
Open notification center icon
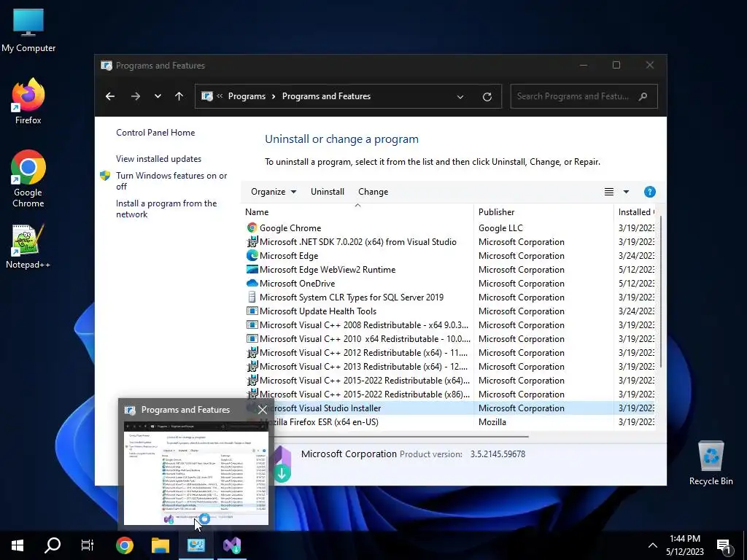(724, 546)
